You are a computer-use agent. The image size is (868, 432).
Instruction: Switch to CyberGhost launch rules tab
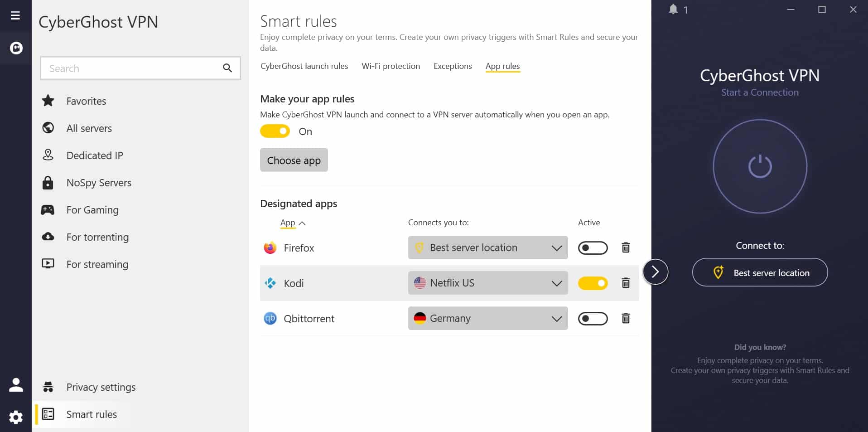coord(304,66)
